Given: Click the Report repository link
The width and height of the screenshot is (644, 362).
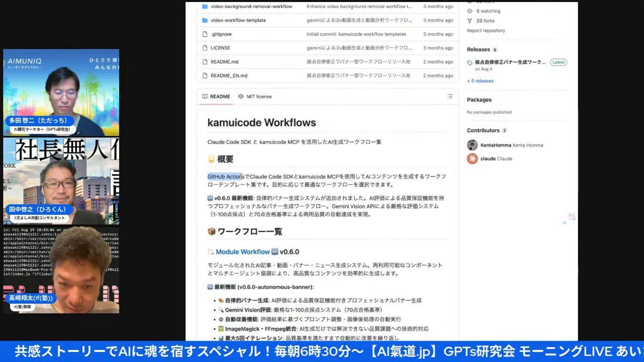Looking at the screenshot, I should [x=486, y=31].
